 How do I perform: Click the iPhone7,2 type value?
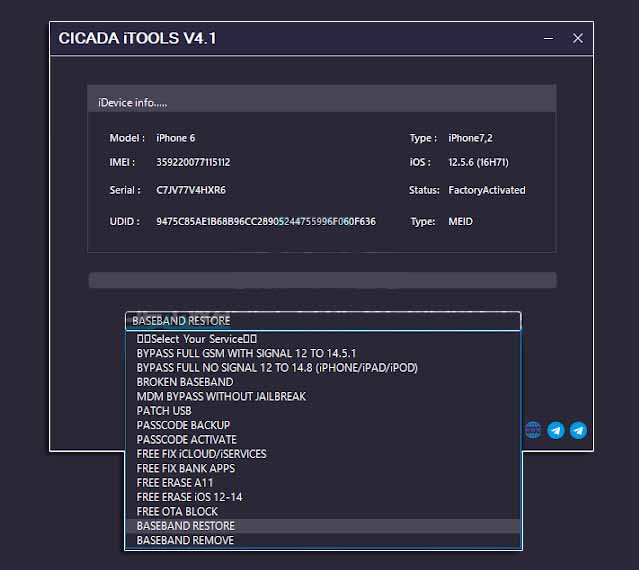coord(470,138)
